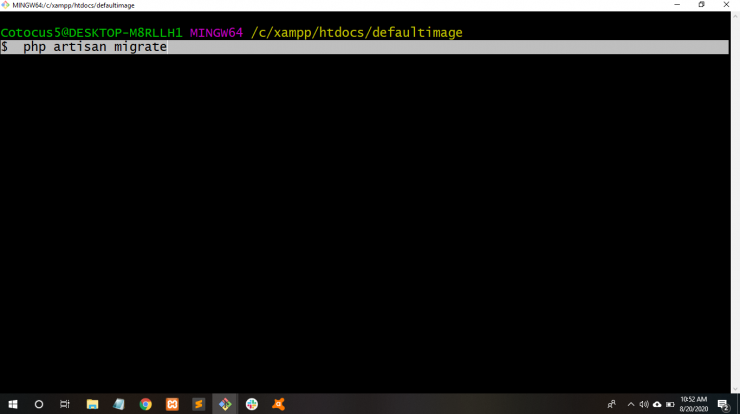Click the '/c/xampp/htdocs/defaultimage' path text

[x=357, y=33]
